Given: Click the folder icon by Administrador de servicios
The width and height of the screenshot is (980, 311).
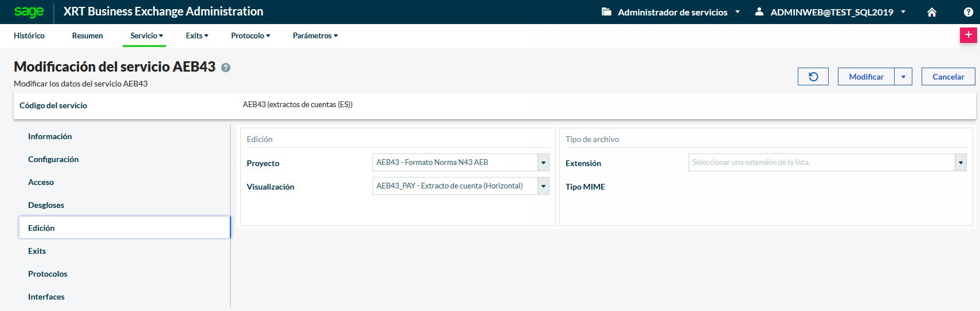Looking at the screenshot, I should [x=606, y=12].
